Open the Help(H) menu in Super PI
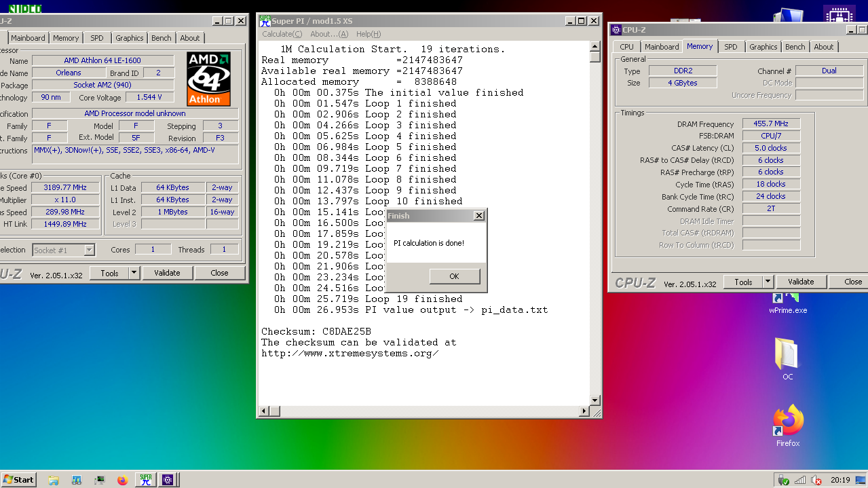Image resolution: width=868 pixels, height=488 pixels. point(369,34)
